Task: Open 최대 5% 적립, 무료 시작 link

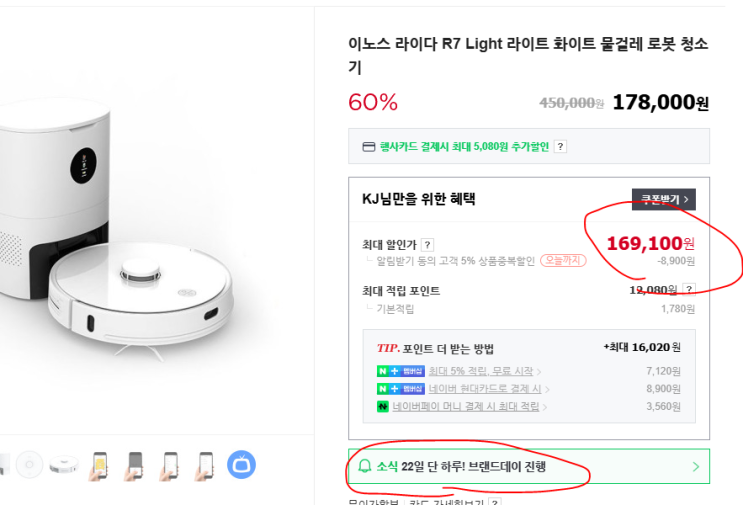Action: pyautogui.click(x=481, y=371)
